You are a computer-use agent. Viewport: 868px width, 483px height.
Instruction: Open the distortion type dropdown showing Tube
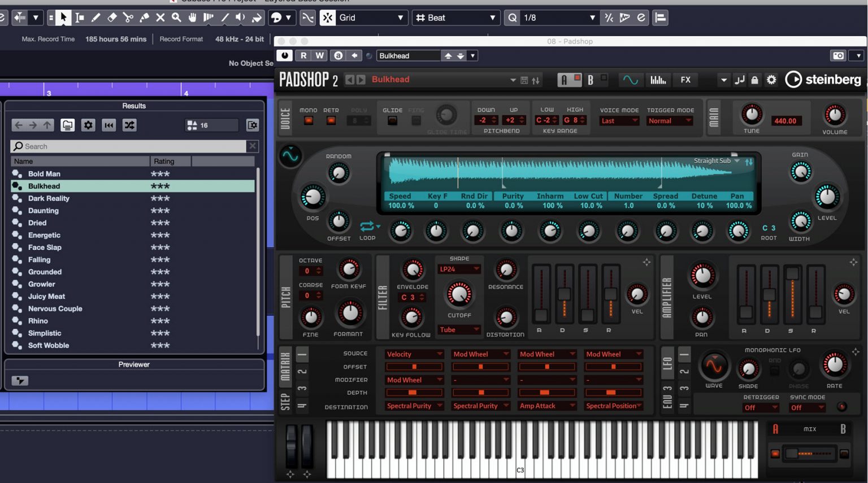tap(458, 329)
